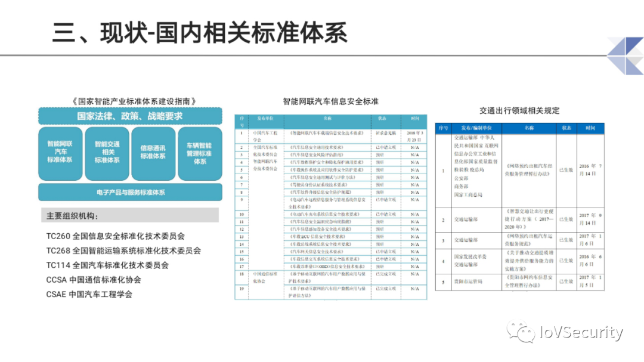Click 名称 header in the middle table
This screenshot has height=362, width=644.
click(327, 118)
